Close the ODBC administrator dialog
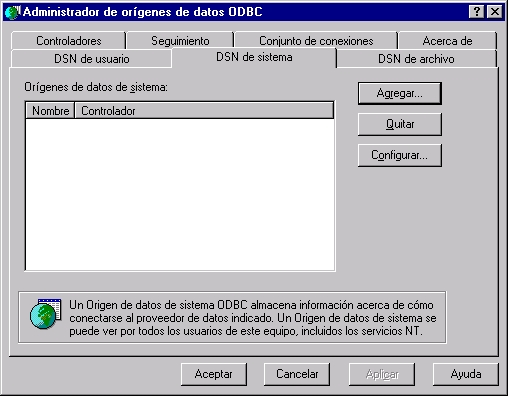Screen dimensions: 508x396 495,12
